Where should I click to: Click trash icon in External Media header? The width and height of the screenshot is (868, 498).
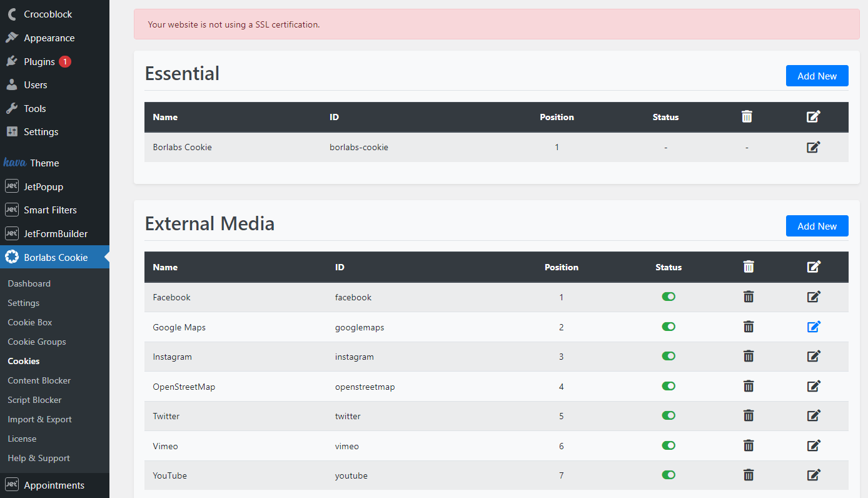749,267
